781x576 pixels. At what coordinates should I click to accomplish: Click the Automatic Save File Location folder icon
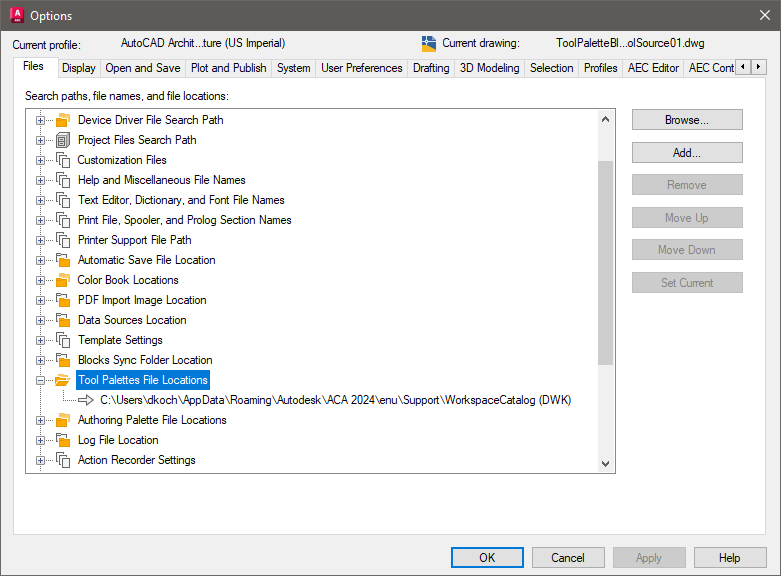coord(63,260)
